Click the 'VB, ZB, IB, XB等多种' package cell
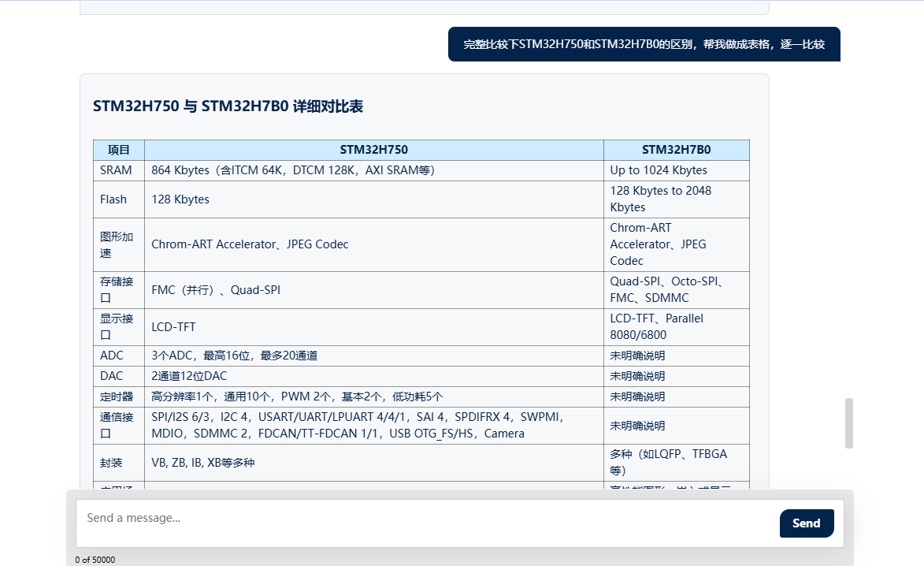This screenshot has width=924, height=566. (x=203, y=463)
